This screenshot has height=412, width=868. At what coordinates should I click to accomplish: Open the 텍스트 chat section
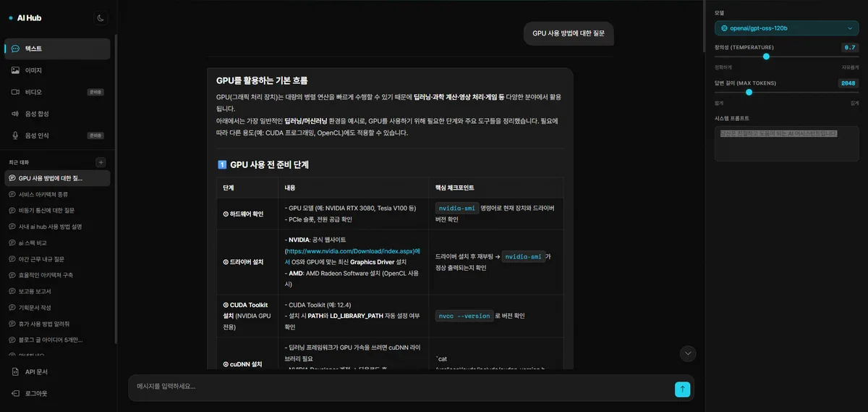pos(57,49)
